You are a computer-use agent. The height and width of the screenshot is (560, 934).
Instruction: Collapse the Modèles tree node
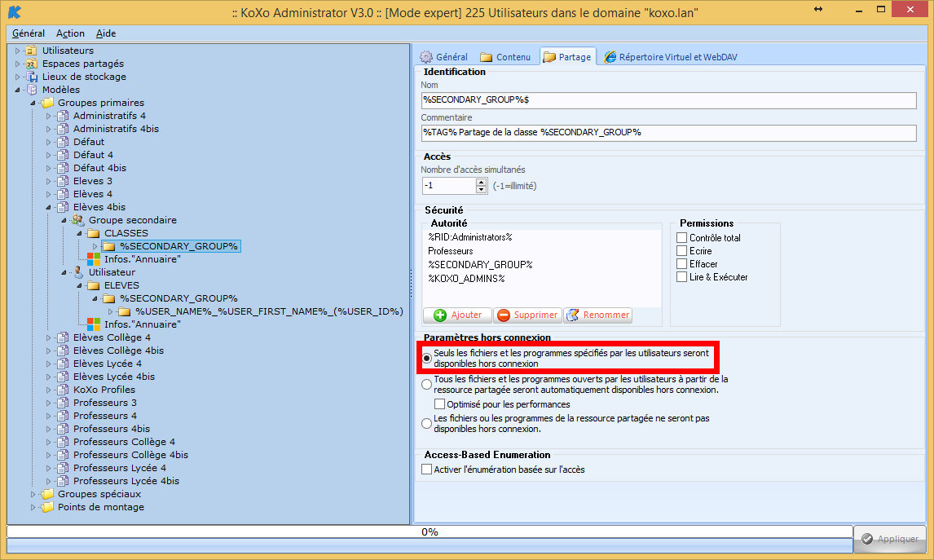pyautogui.click(x=17, y=90)
